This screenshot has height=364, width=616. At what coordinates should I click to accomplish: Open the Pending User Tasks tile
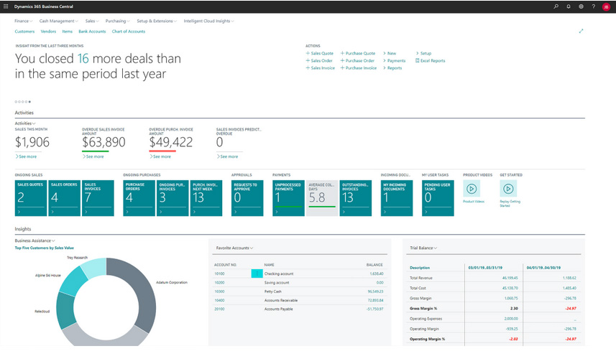point(438,198)
